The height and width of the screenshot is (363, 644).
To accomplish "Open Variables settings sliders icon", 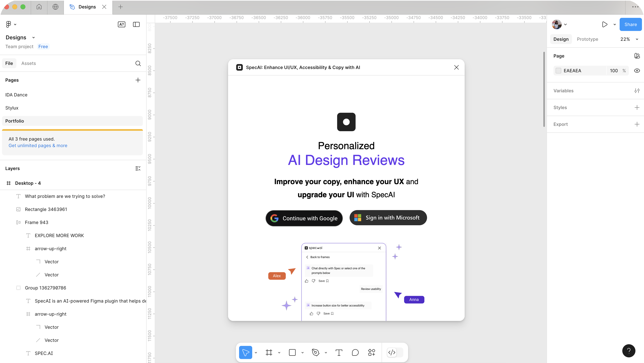I will pyautogui.click(x=637, y=91).
